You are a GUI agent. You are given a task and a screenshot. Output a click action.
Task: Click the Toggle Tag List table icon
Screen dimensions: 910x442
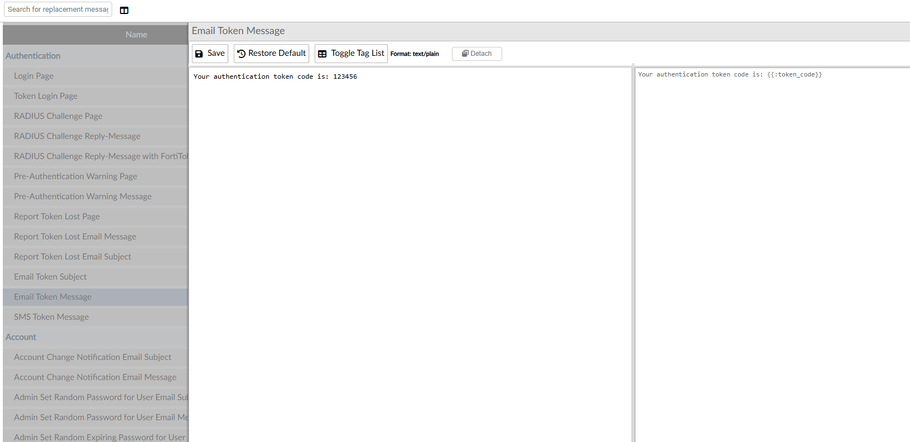tap(322, 54)
